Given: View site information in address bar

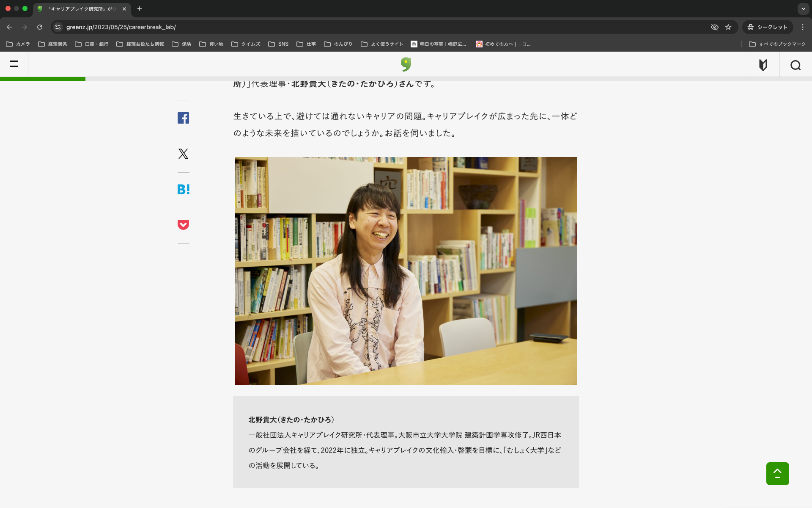Looking at the screenshot, I should [x=58, y=27].
